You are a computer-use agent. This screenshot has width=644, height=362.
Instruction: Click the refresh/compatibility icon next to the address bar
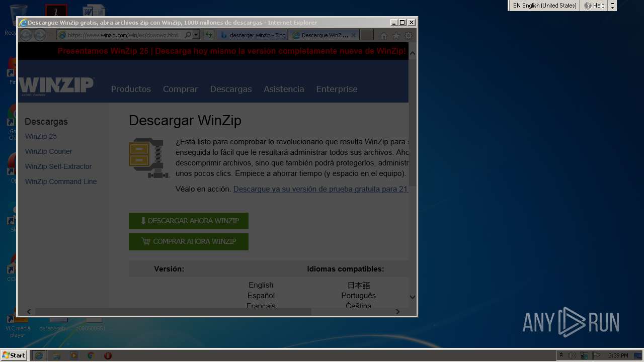coord(209,35)
